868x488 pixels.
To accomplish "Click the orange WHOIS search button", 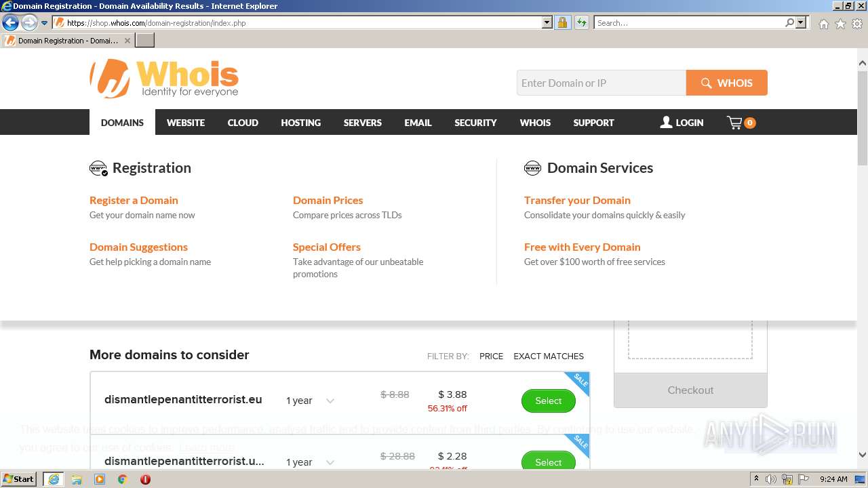I will point(727,83).
